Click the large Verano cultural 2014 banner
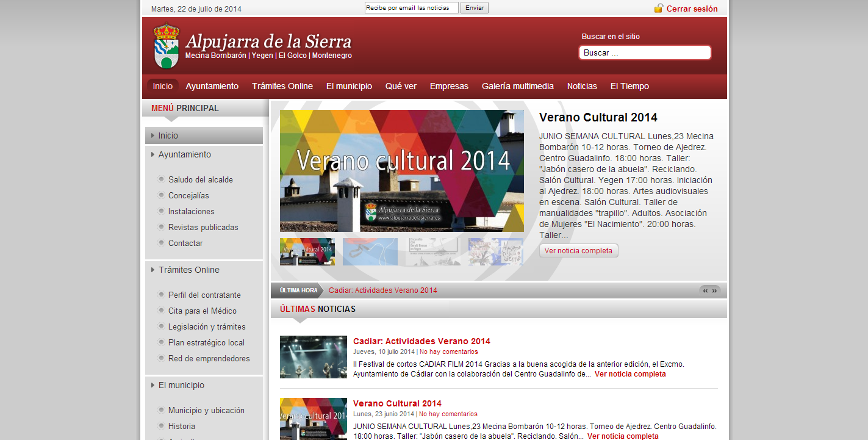The image size is (868, 440). point(402,171)
